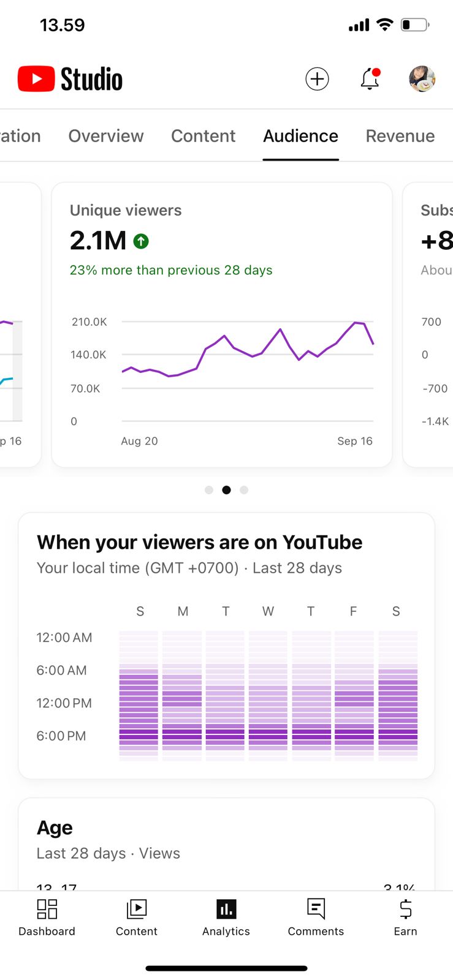The image size is (453, 980).
Task: Switch to the Overview tab
Action: pyautogui.click(x=106, y=136)
